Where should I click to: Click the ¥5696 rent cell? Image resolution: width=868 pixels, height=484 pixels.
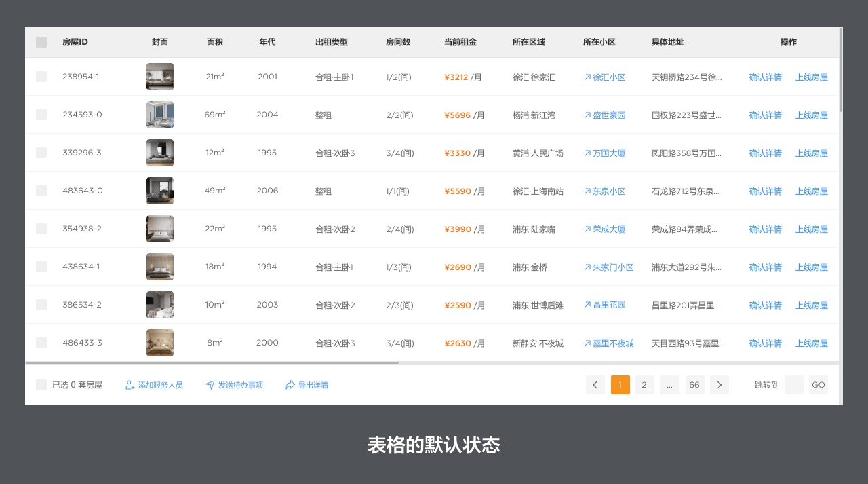(465, 115)
